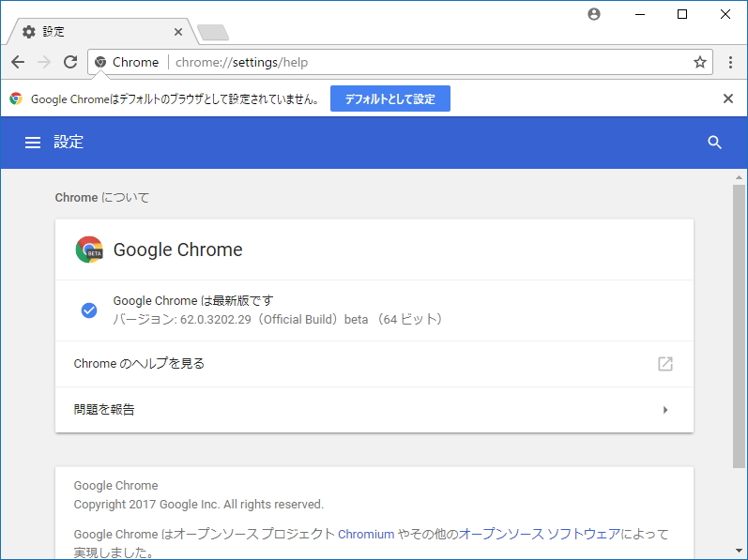Bookmark this page with the star icon
748x560 pixels.
click(x=700, y=62)
